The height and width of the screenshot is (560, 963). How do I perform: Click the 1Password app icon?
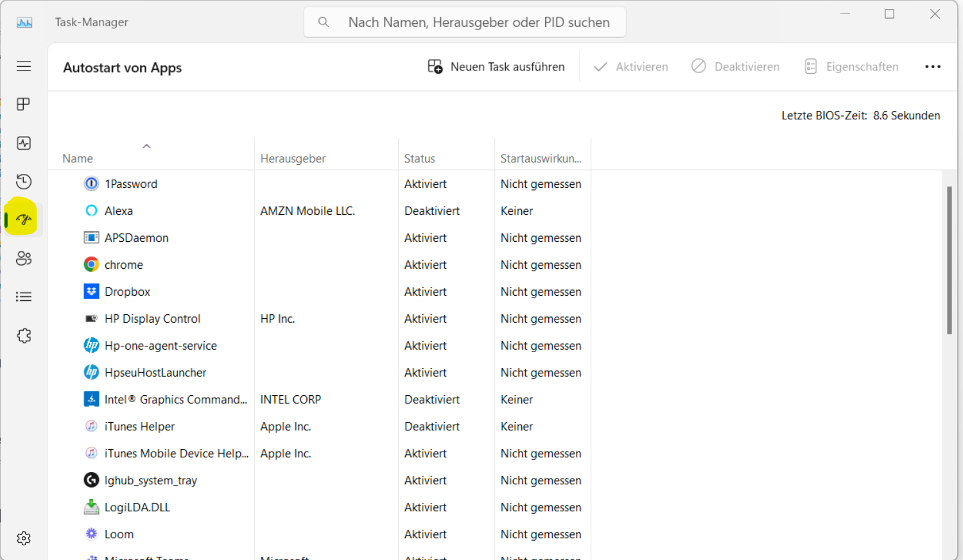click(92, 184)
